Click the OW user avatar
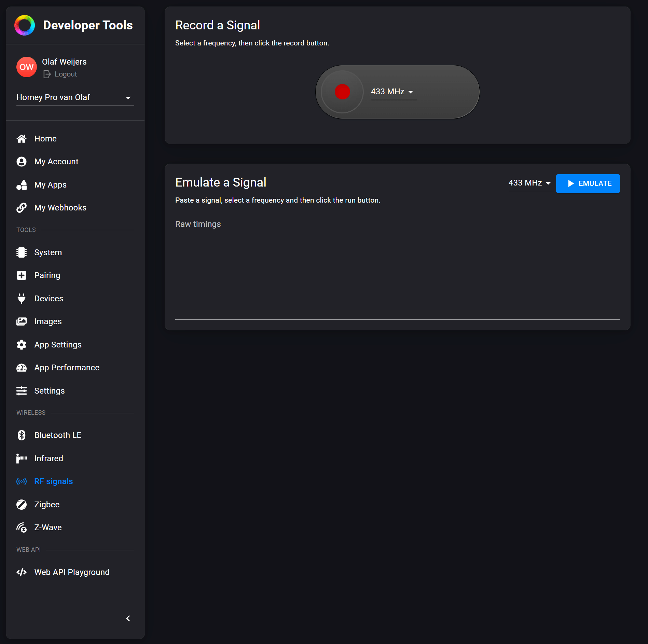This screenshot has width=648, height=644. 26,67
